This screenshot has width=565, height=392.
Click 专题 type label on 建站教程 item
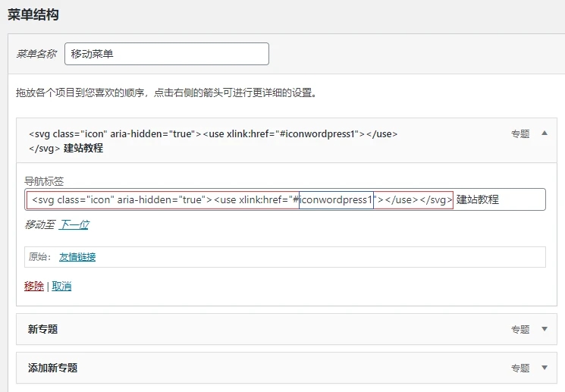point(519,133)
